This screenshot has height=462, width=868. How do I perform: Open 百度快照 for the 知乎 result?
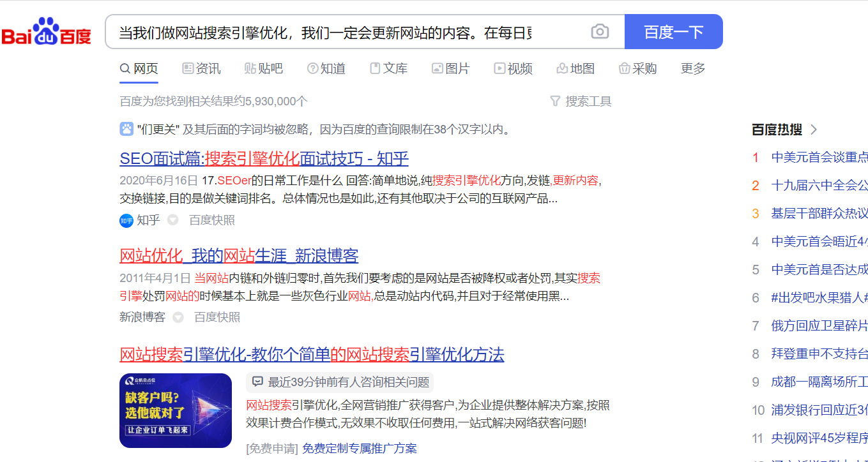coord(212,220)
